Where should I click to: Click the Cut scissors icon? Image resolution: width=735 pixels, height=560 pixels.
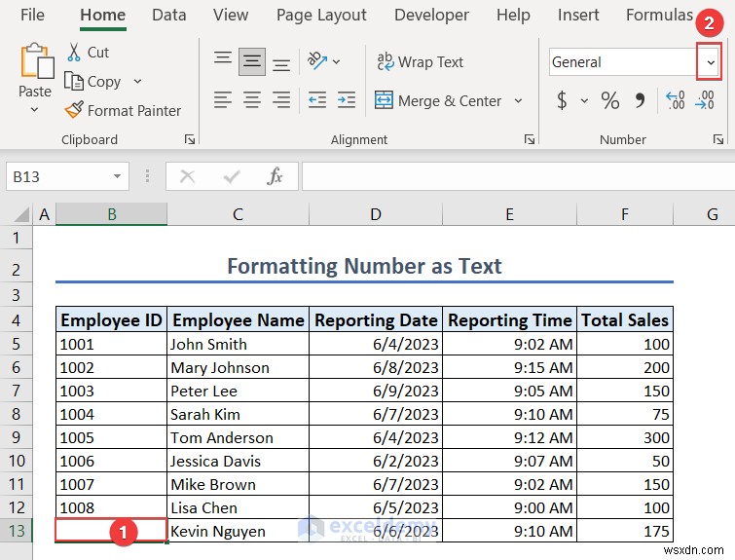74,52
